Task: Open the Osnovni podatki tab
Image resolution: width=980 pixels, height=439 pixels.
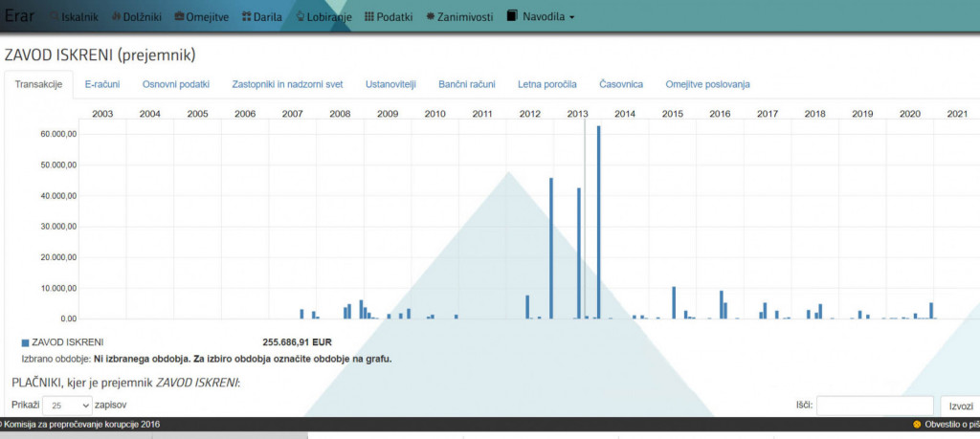Action: (x=176, y=85)
